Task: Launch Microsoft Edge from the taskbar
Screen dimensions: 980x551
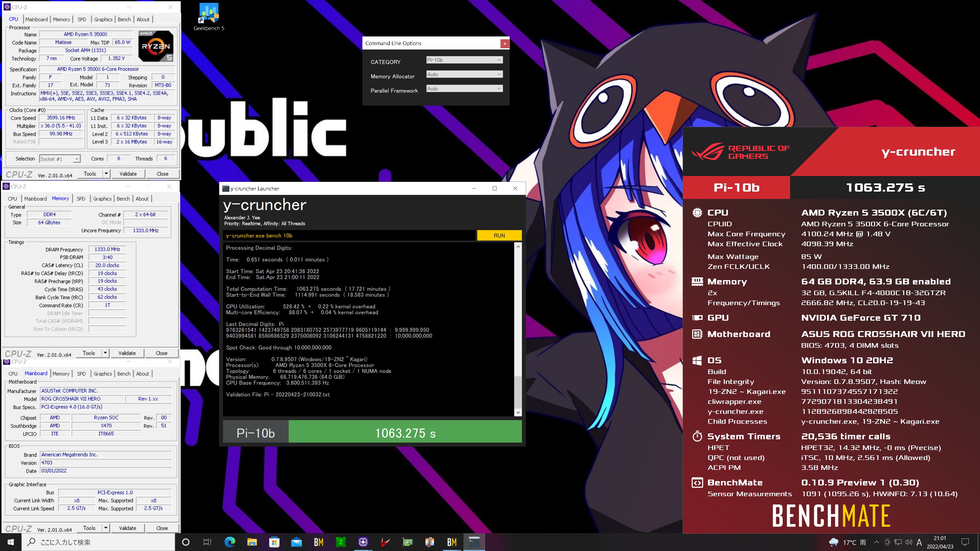Action: coord(230,542)
